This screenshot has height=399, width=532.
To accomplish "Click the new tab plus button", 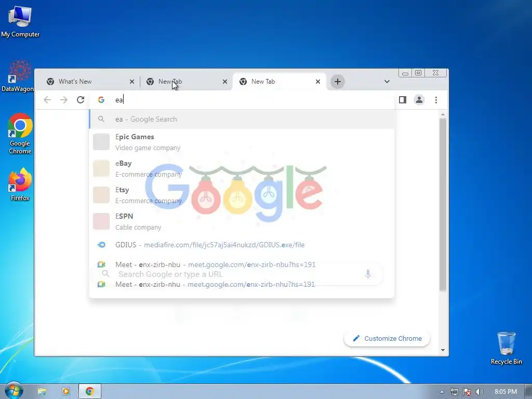I will pos(338,82).
